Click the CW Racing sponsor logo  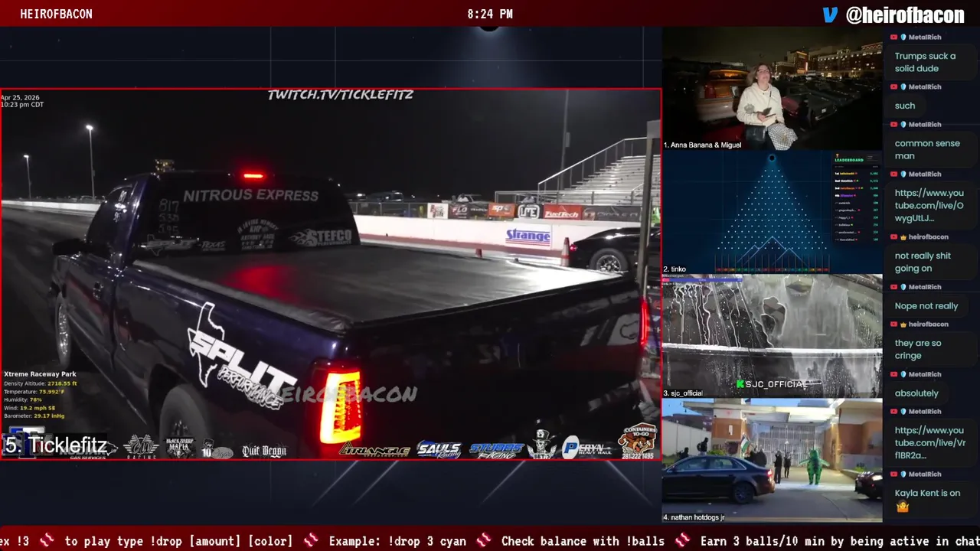point(142,446)
